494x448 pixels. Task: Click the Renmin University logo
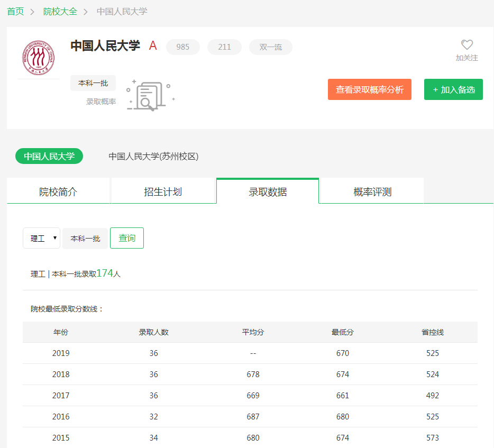point(38,57)
